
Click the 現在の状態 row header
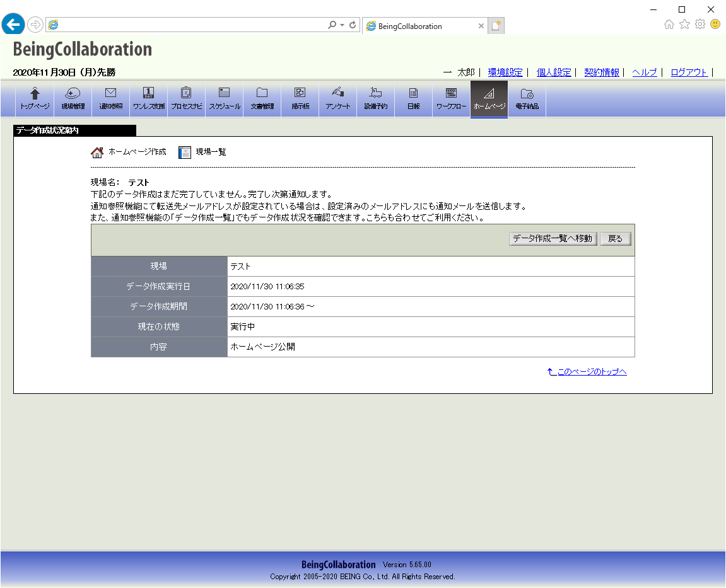click(159, 327)
